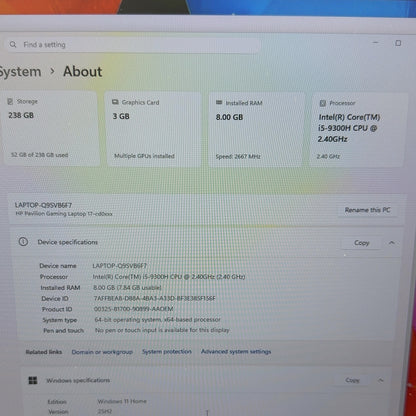Select the 238 GB storage value
Viewport: 416px width, 416px height.
(x=21, y=115)
